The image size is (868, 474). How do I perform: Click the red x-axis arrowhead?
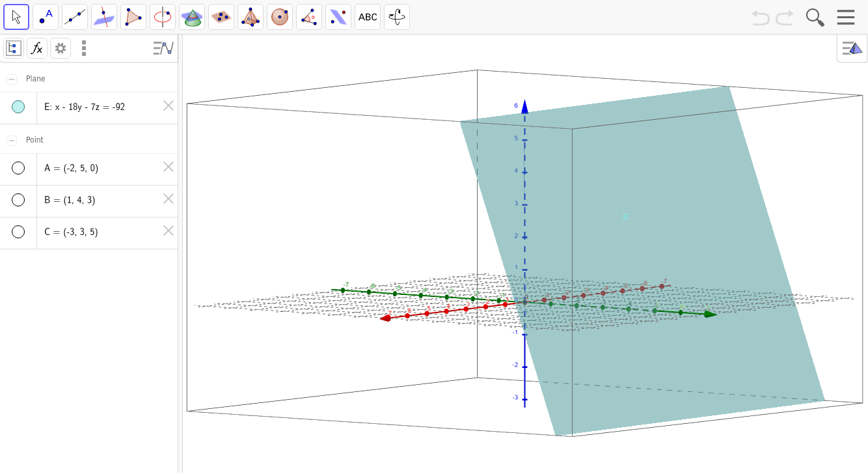click(x=385, y=318)
